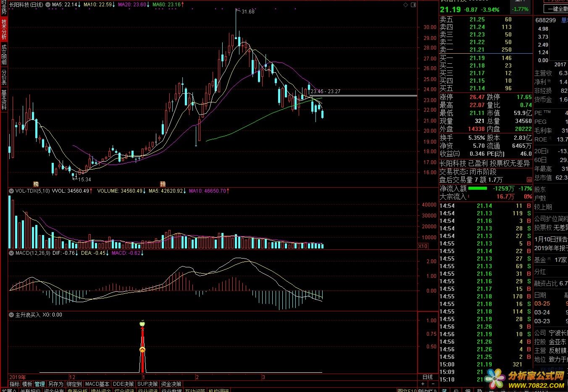Click the green apple buy signal icon
The image size is (568, 392).
pos(142,323)
